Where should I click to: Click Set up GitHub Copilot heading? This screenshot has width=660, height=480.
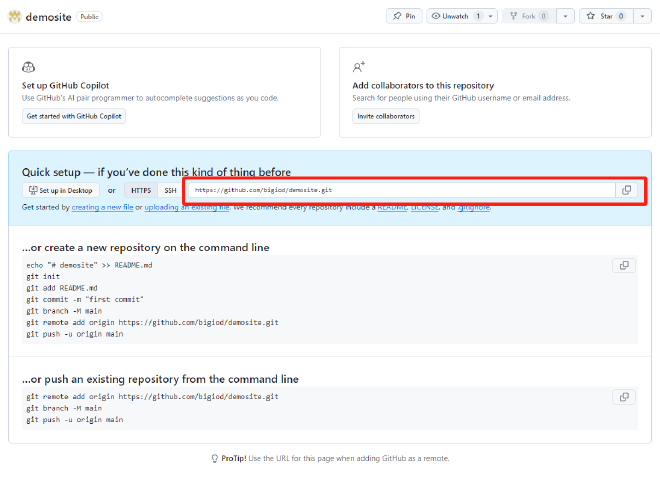pos(65,85)
